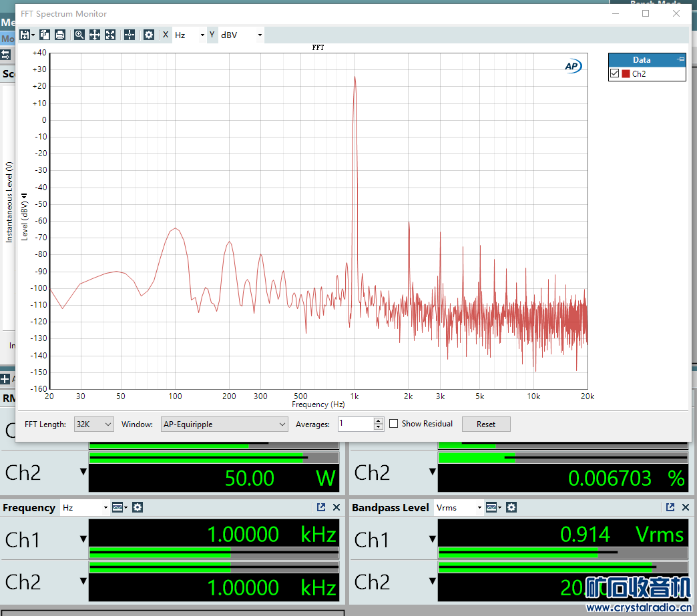Select the zoom magnifier tool
Image resolution: width=697 pixels, height=616 pixels.
coord(79,35)
